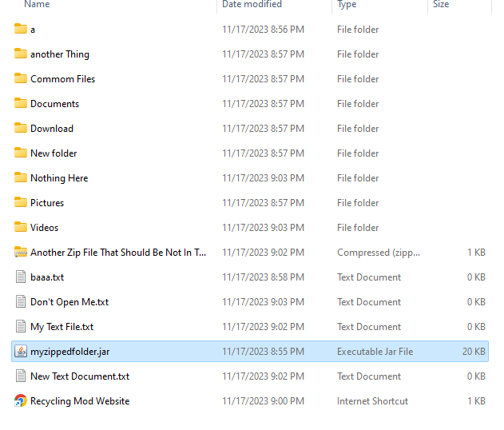The width and height of the screenshot is (504, 430).
Task: Select the another Thing folder
Action: [60, 54]
